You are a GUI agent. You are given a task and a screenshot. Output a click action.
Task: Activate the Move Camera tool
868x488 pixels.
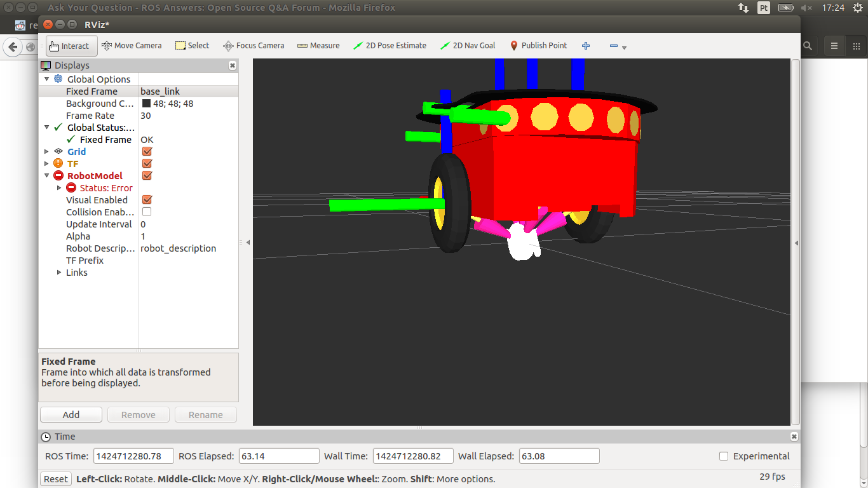pos(132,46)
